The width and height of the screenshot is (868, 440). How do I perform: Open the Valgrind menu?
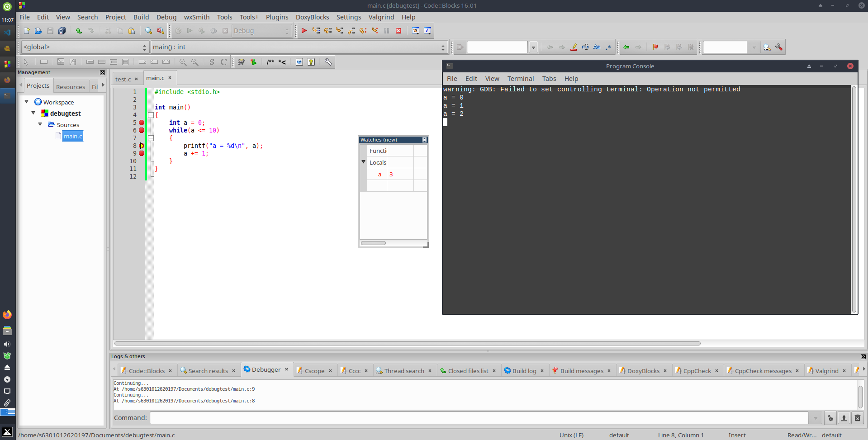381,17
